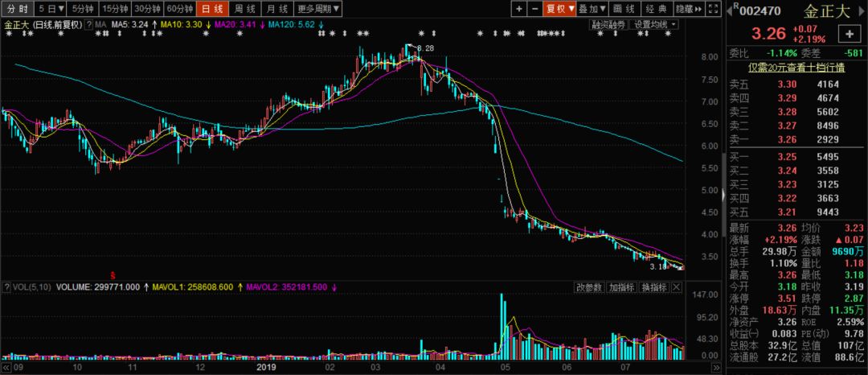The width and height of the screenshot is (868, 375).
Task: Open VOL indicator help question mark
Action: point(6,287)
